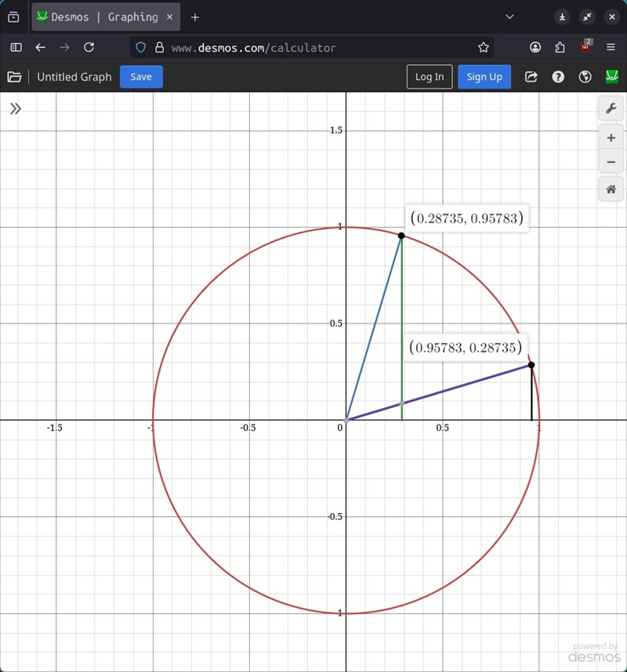Select the Desmos Graphing browser tab
Image resolution: width=627 pixels, height=672 pixels.
click(x=103, y=16)
